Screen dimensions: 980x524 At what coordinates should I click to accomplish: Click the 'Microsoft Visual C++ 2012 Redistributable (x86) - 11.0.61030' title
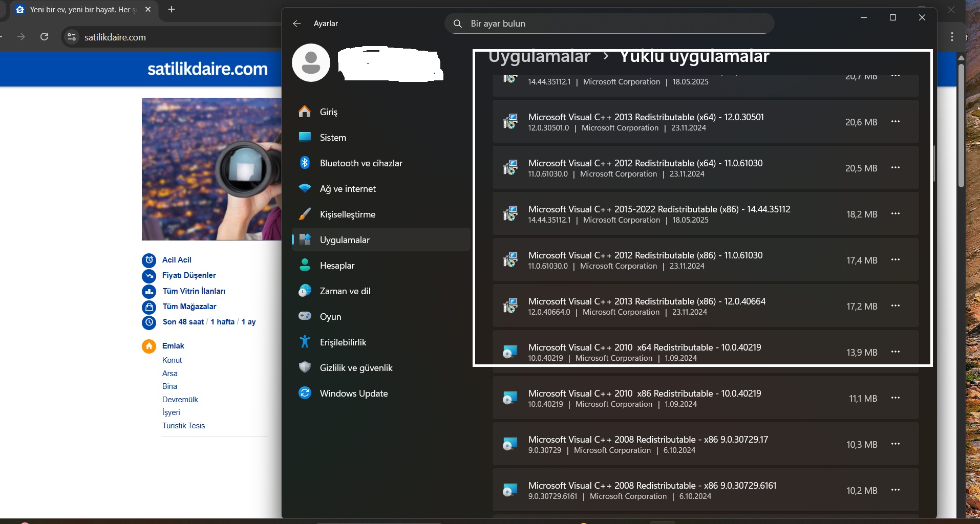(645, 255)
